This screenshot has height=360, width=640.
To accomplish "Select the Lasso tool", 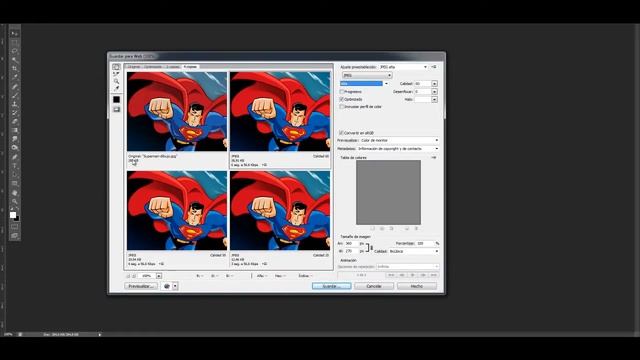I will (x=14, y=51).
